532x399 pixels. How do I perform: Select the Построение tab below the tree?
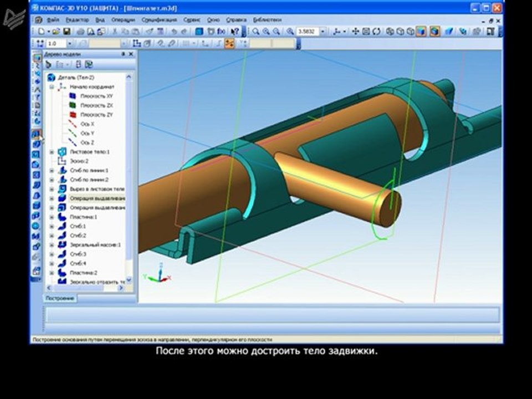(x=60, y=298)
